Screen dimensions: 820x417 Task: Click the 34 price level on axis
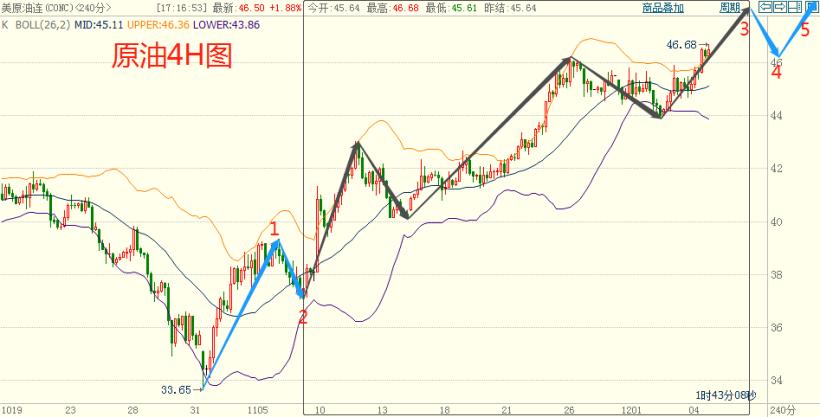tap(776, 380)
